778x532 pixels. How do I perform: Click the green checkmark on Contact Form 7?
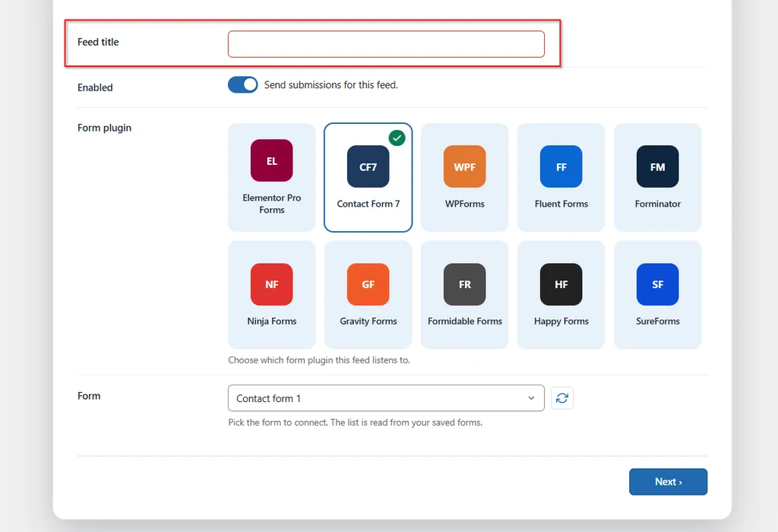[397, 138]
